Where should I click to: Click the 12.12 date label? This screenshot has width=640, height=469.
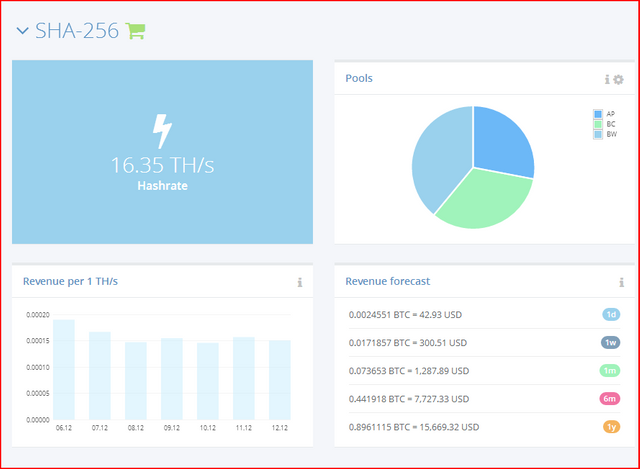point(280,428)
